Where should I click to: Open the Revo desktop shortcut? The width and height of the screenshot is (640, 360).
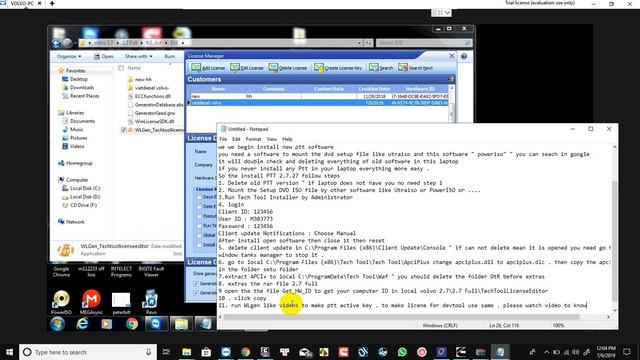pos(151,302)
